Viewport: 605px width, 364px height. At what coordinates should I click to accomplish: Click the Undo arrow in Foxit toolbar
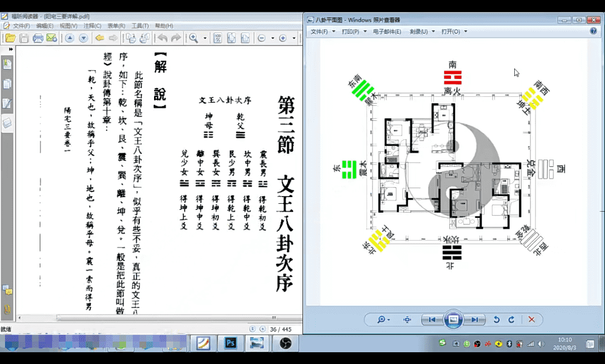click(x=162, y=38)
